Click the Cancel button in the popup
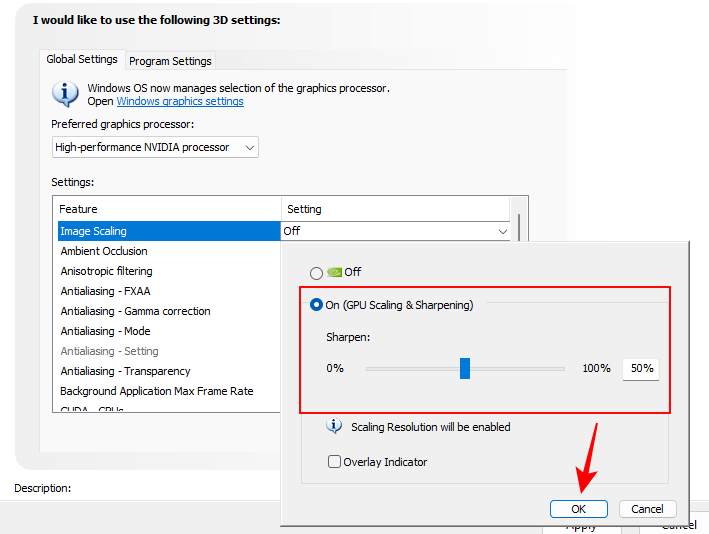Image resolution: width=709 pixels, height=534 pixels. [x=647, y=509]
